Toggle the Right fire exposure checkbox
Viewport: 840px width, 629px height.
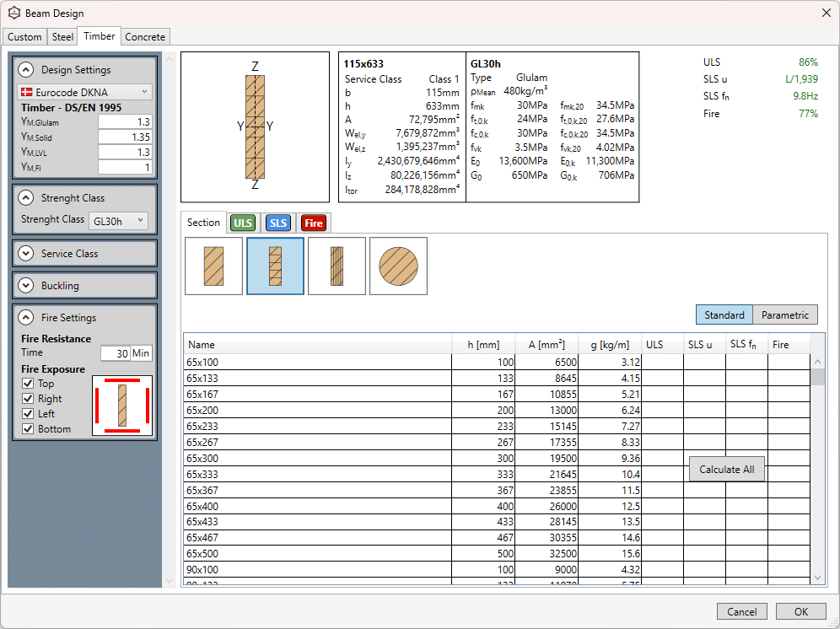[28, 399]
